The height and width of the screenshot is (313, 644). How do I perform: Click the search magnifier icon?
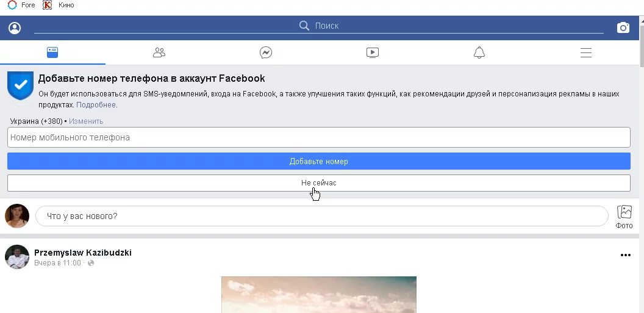tap(304, 26)
